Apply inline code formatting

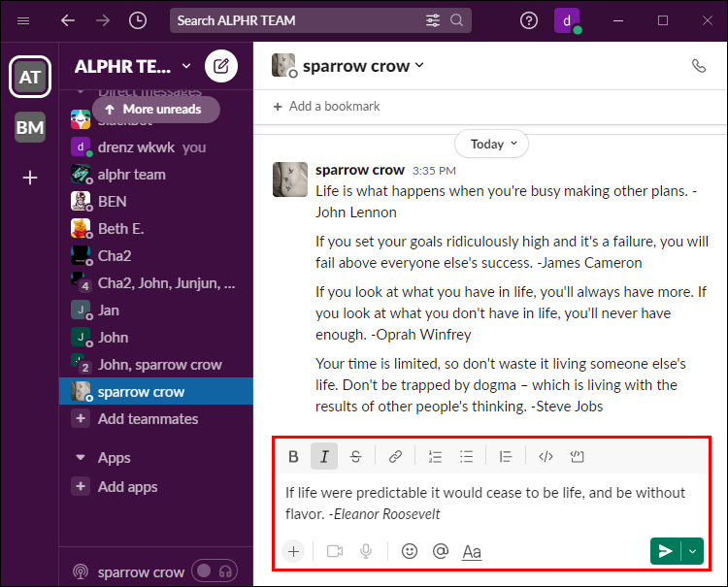[x=546, y=457]
